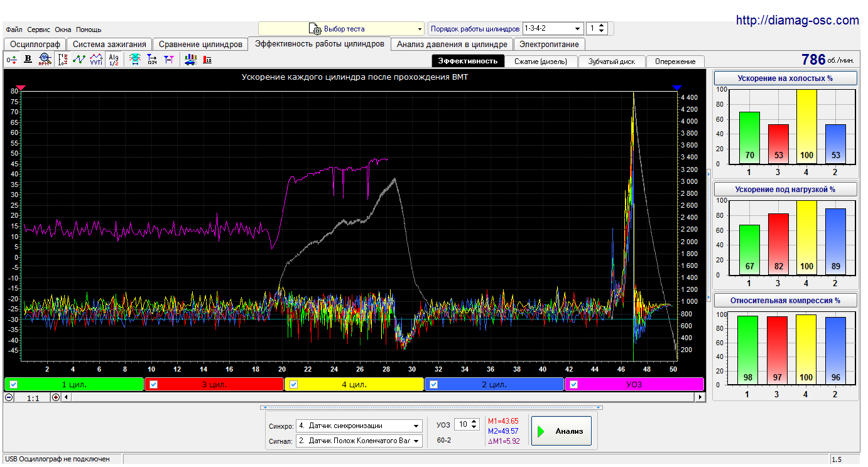The height and width of the screenshot is (467, 868).
Task: Toggle the bold 'B' lines toolbar icon
Action: click(28, 60)
